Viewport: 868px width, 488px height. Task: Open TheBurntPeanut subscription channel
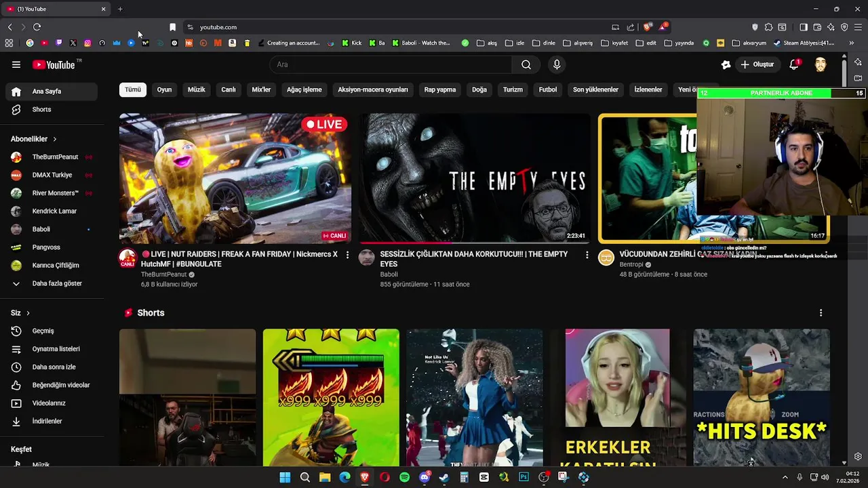52,157
